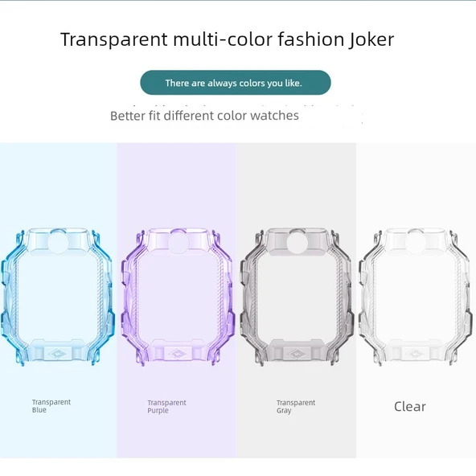Click the purple transparent watch case image

coord(178,297)
